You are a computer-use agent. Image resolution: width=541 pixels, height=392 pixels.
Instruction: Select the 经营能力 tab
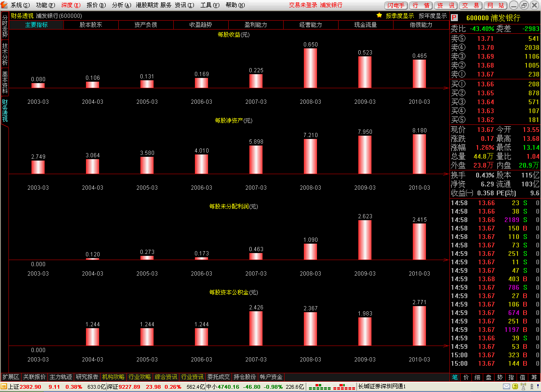311,25
